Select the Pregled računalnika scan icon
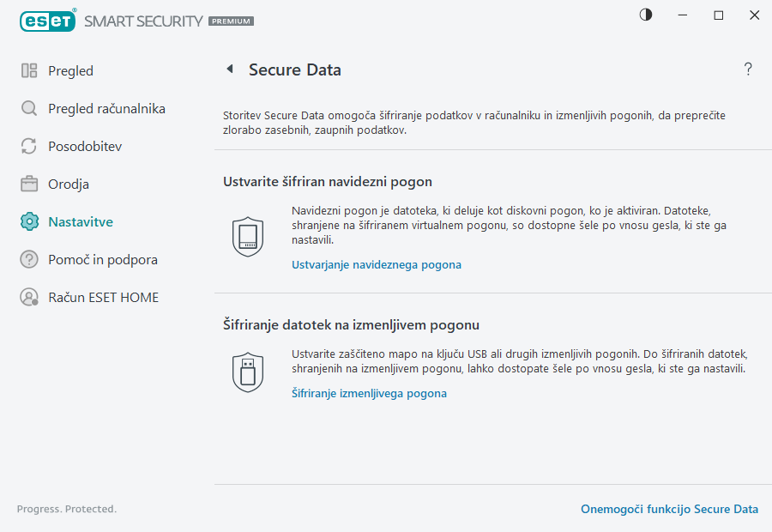The image size is (772, 532). pos(28,108)
